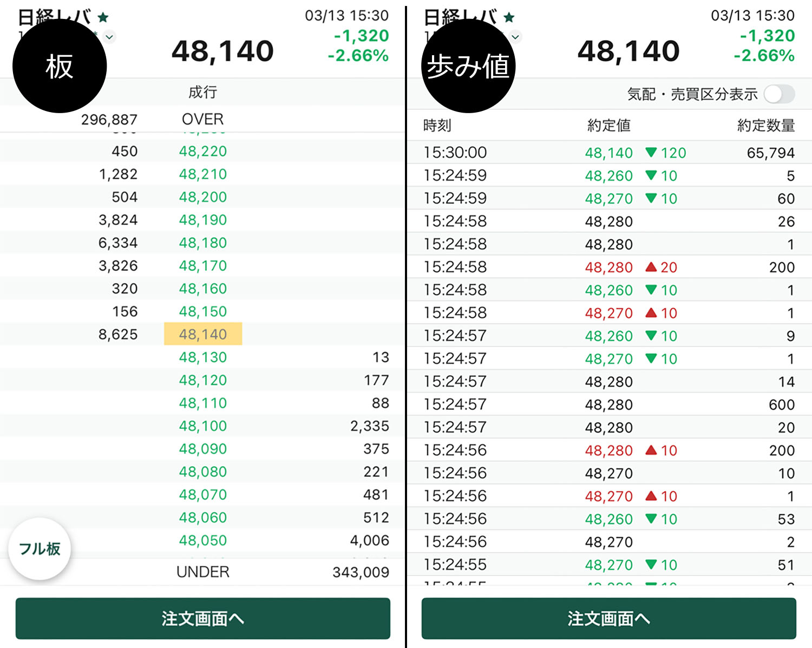Click the red up-triangle beside 20
Image resolution: width=812 pixels, height=648 pixels.
coord(651,267)
